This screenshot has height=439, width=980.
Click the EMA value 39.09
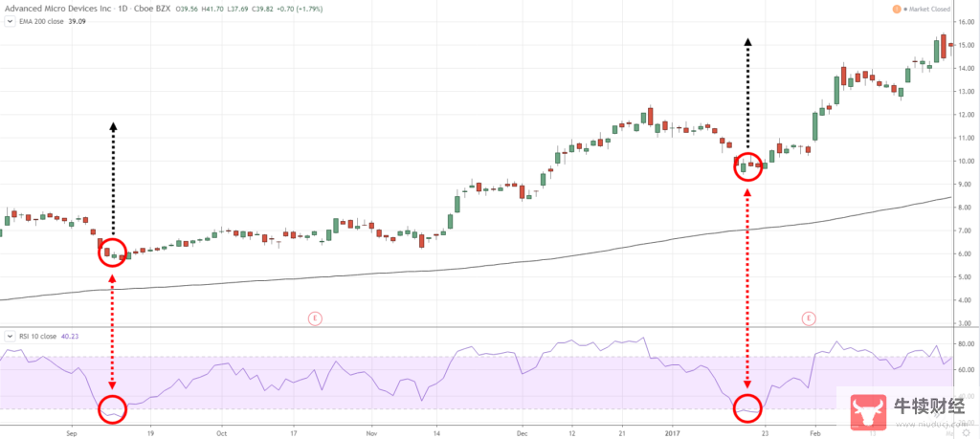(77, 21)
